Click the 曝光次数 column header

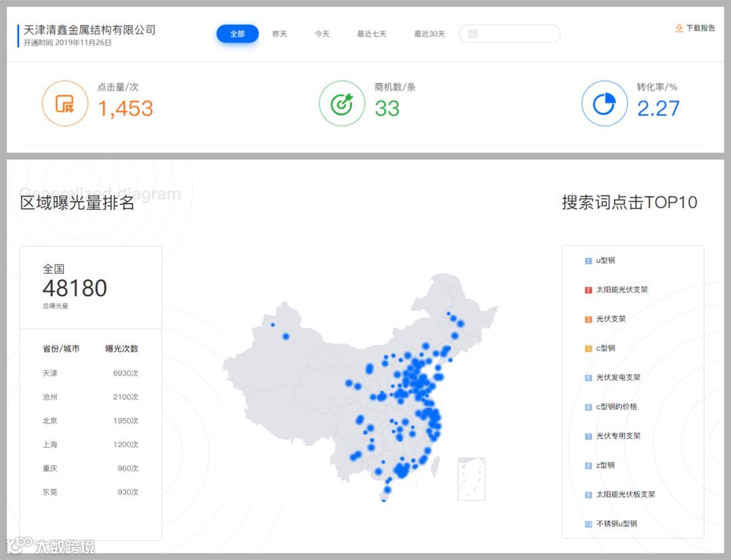click(x=122, y=348)
